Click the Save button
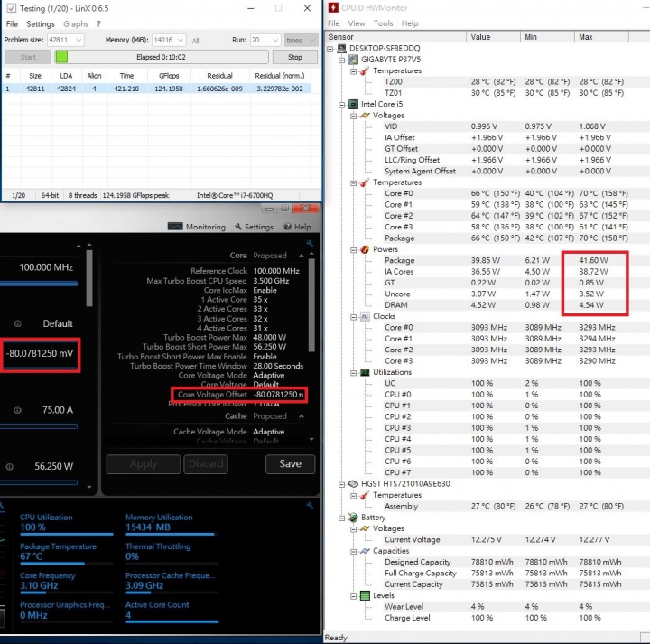 290,463
